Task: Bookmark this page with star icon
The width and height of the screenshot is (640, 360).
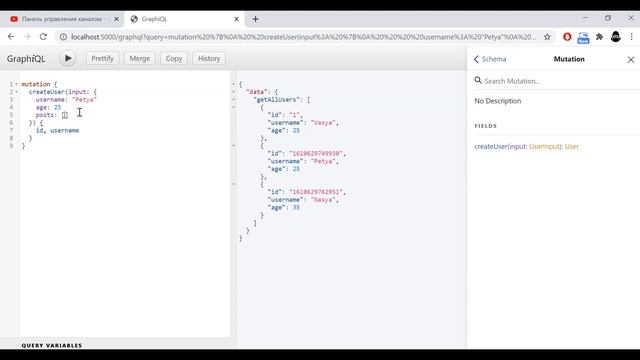Action: [547, 37]
